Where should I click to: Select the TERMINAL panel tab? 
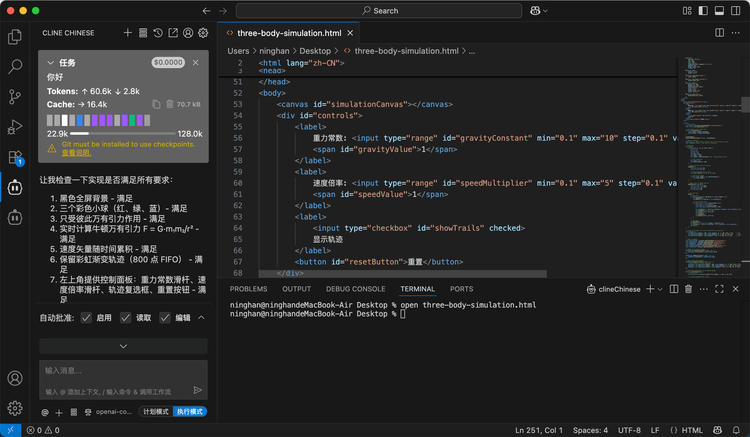pos(418,289)
